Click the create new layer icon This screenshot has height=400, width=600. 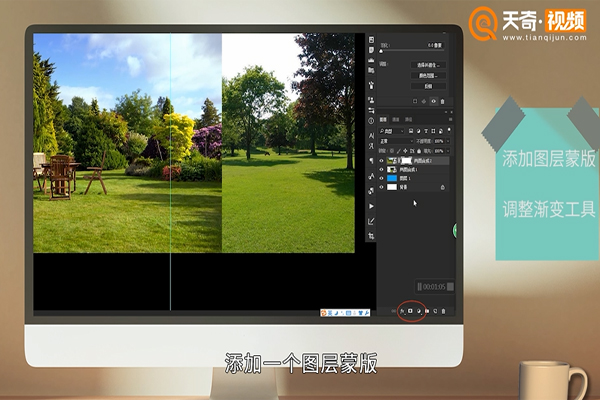[436, 311]
